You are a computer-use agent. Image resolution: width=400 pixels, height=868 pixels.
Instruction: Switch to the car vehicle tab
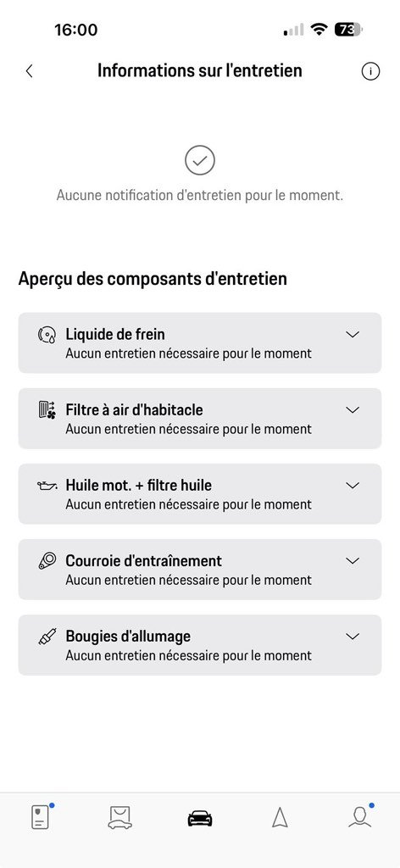pyautogui.click(x=200, y=818)
